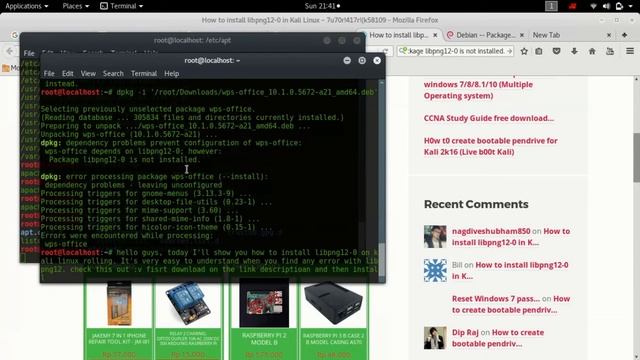Switch to Debian -- Package... Firefox tab
640x360 pixels.
tap(485, 35)
